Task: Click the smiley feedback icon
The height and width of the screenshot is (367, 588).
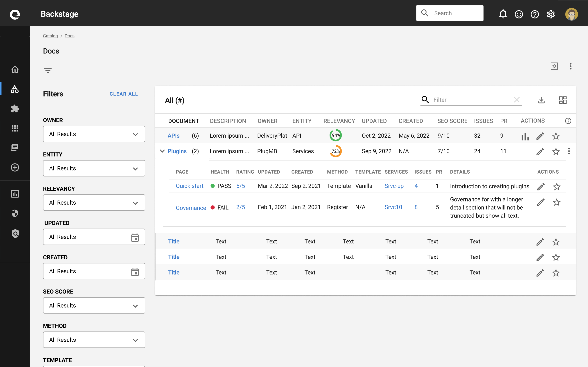Action: click(x=519, y=14)
